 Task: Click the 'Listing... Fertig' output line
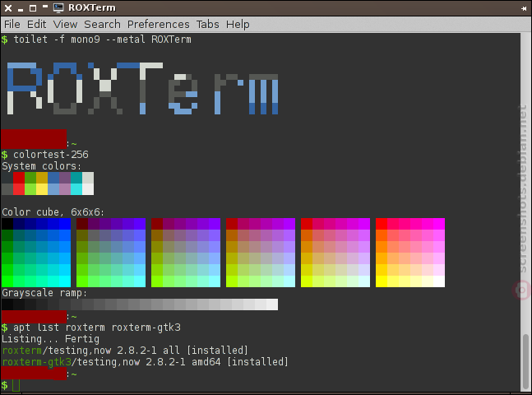click(50, 339)
